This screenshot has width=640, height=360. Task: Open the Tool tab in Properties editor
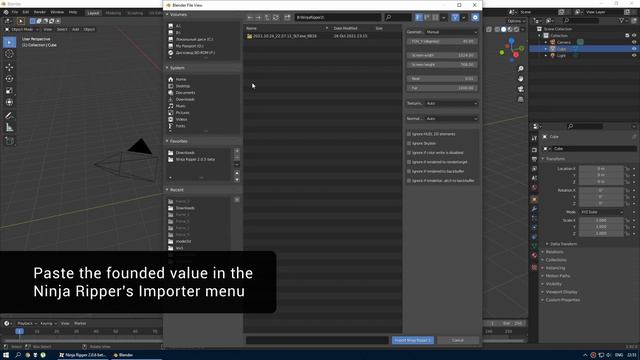pos(534,139)
